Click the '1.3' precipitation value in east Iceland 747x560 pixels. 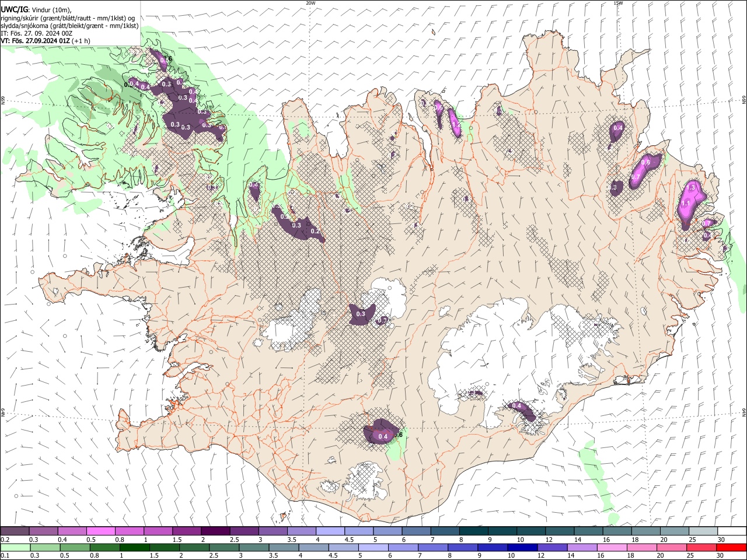[x=692, y=188]
